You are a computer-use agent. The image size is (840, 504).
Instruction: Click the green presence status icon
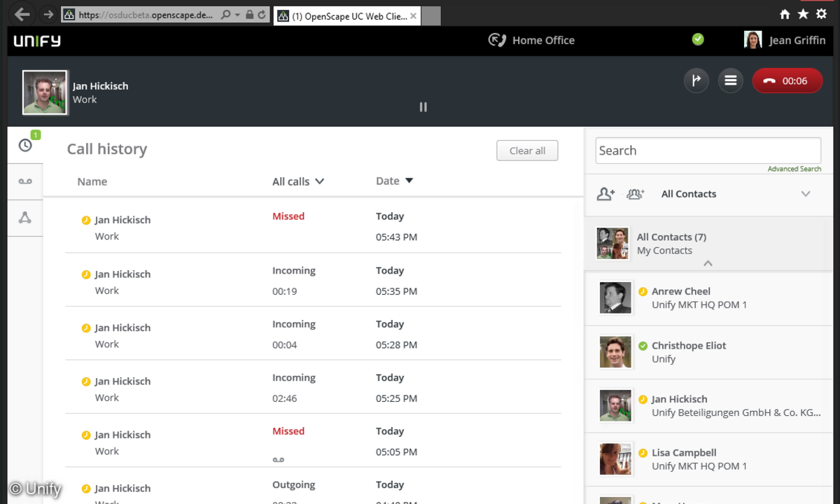[698, 39]
